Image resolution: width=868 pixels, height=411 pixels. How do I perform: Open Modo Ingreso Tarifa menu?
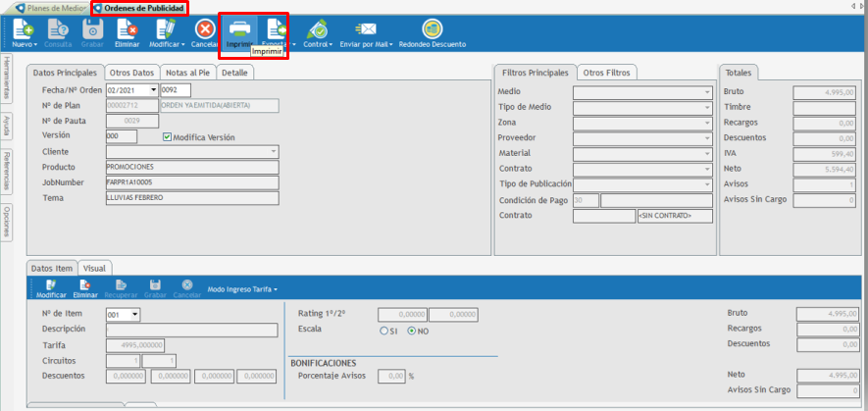(x=242, y=289)
